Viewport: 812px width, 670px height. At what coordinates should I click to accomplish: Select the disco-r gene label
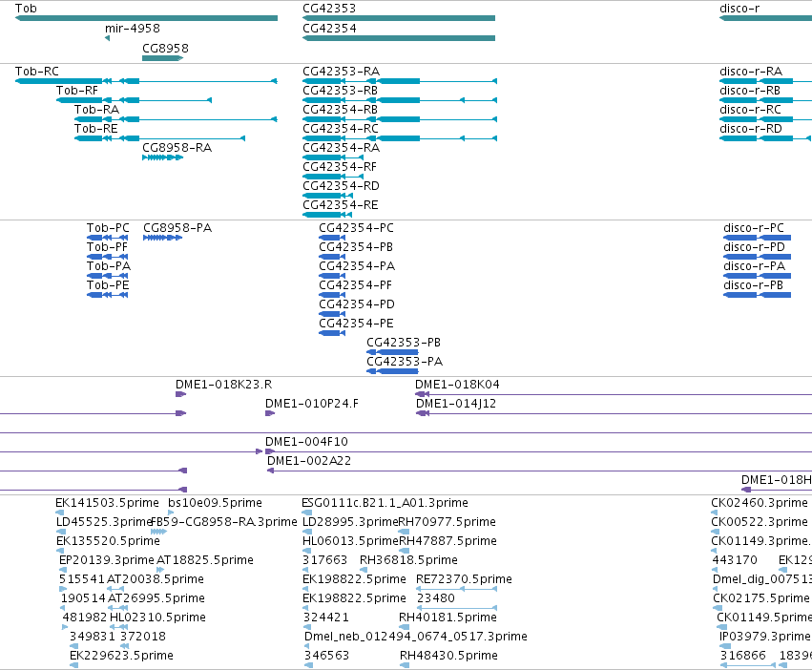coord(739,9)
